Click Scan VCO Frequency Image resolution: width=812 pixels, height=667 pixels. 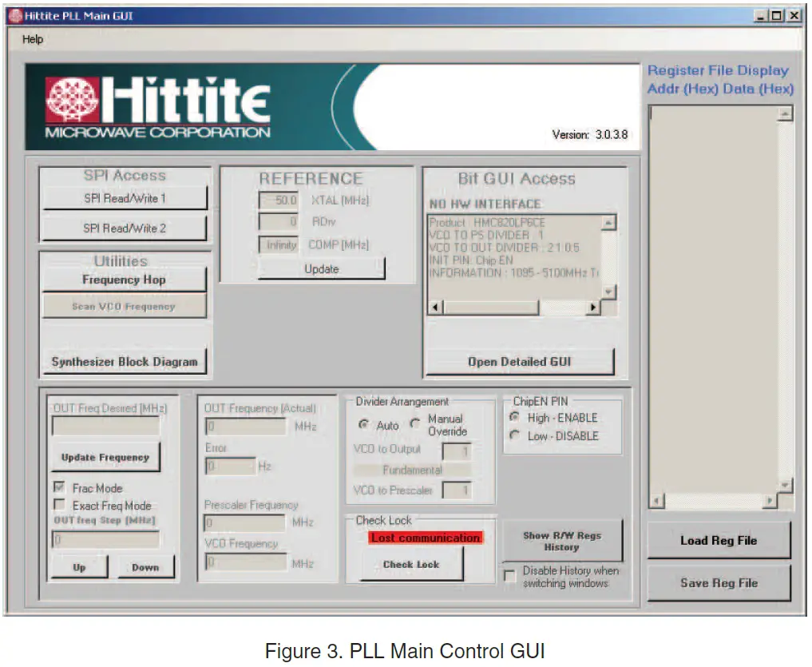click(124, 304)
